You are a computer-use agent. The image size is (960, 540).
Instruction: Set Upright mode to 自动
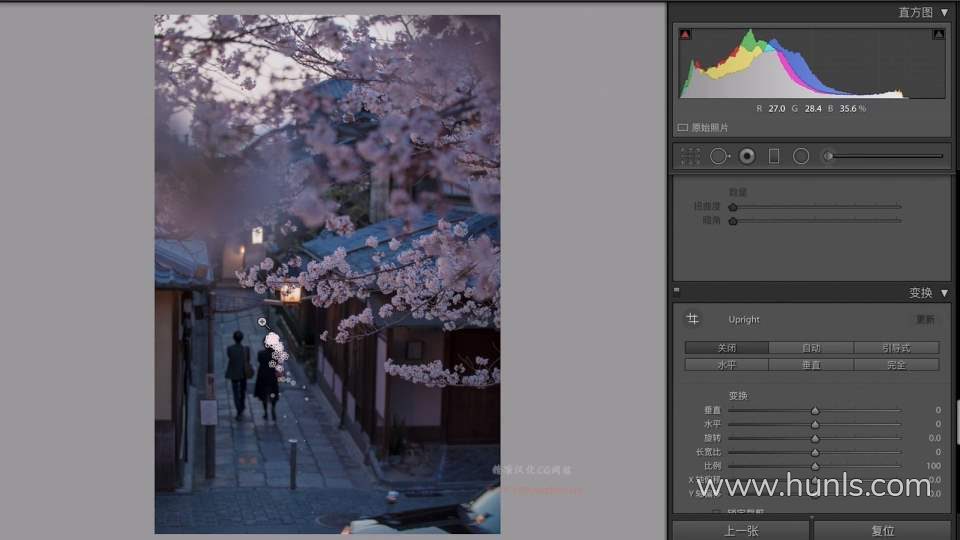[x=811, y=348]
